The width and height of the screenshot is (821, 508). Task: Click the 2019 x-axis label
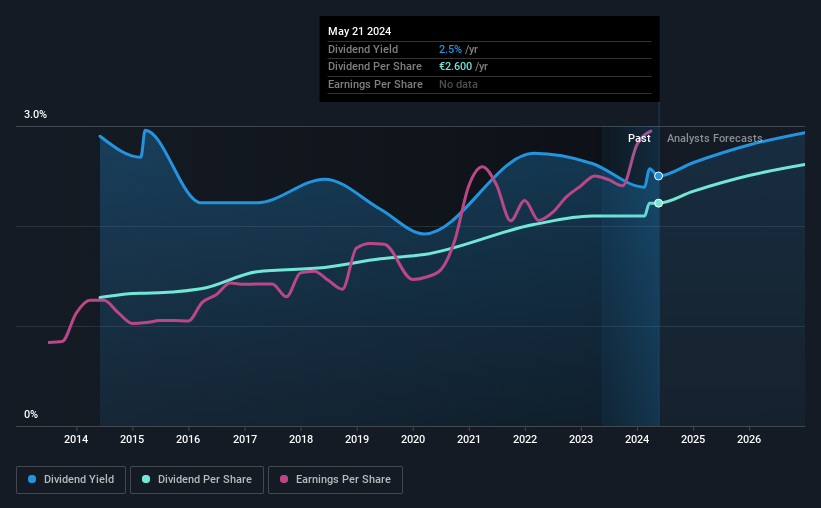coord(357,439)
